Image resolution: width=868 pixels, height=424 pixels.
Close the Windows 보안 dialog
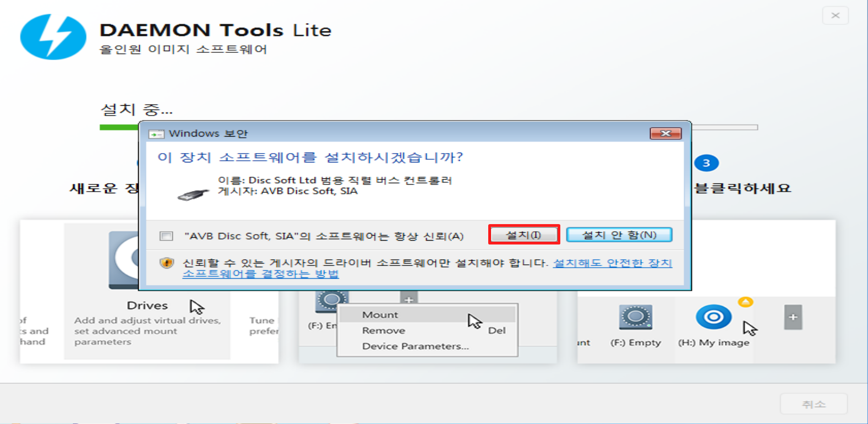[665, 133]
